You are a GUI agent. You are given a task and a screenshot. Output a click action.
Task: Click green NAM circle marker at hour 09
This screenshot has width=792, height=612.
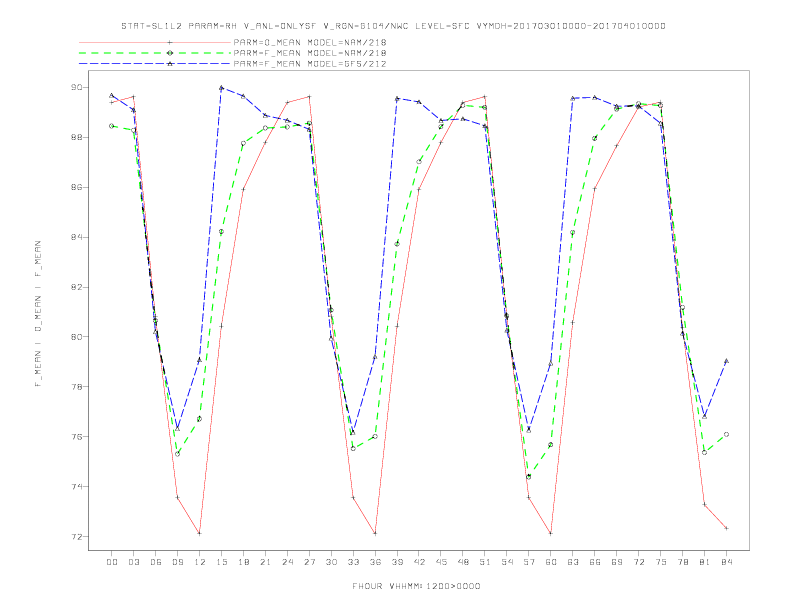point(178,454)
